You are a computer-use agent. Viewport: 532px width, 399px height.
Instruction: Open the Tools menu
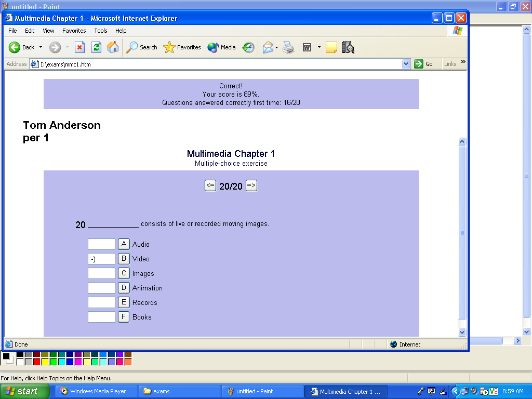click(101, 31)
